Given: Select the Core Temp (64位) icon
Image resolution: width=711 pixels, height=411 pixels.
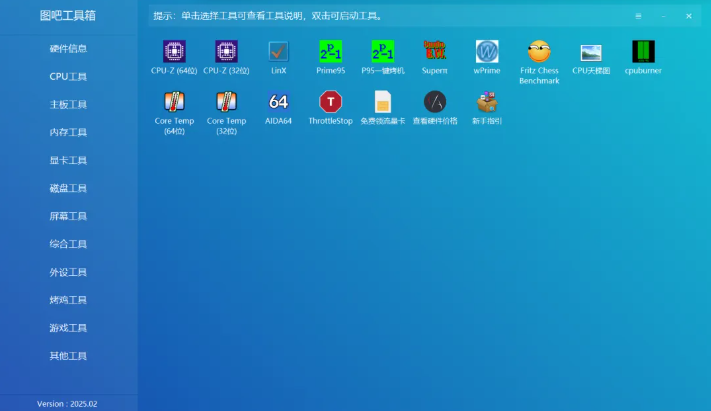Looking at the screenshot, I should coord(174,102).
